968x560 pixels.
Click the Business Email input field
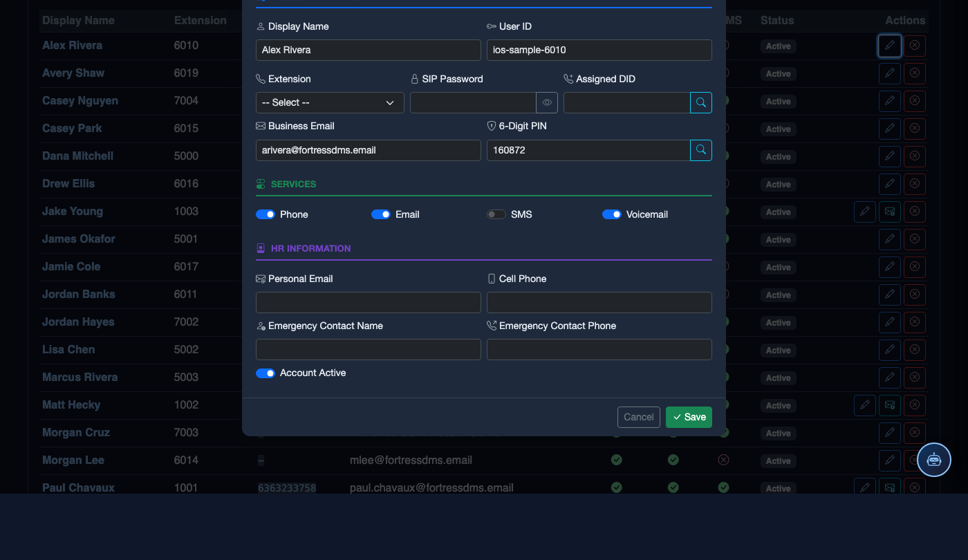[369, 150]
